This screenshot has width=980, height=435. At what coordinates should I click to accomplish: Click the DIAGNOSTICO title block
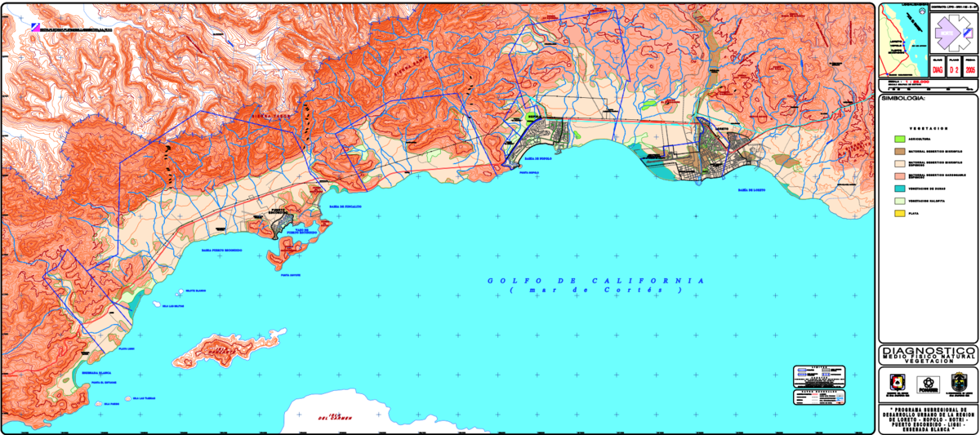tap(928, 354)
